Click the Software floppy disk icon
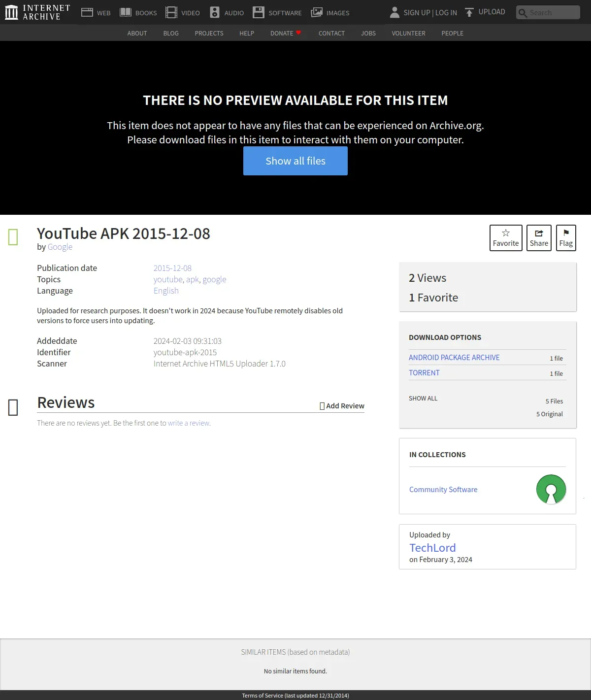The width and height of the screenshot is (591, 700). point(259,12)
